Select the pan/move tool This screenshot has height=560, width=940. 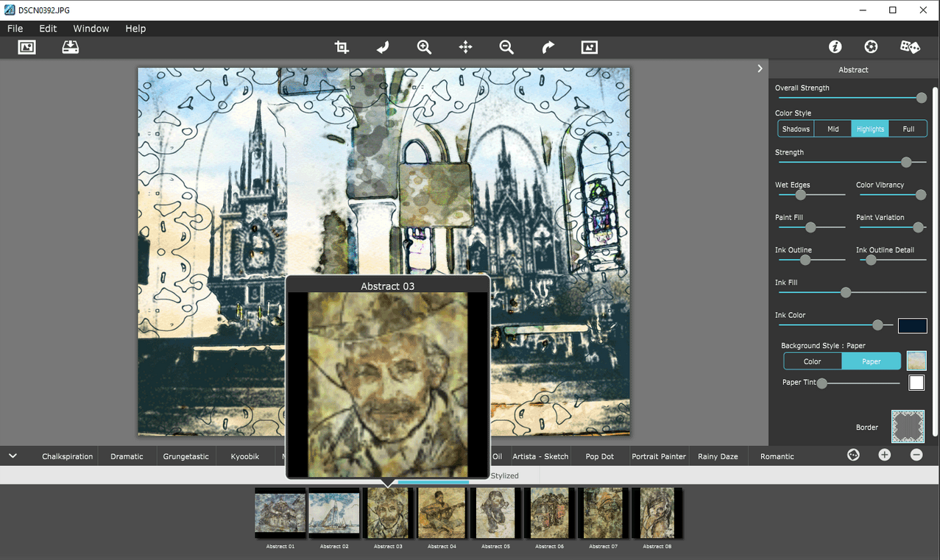(465, 47)
